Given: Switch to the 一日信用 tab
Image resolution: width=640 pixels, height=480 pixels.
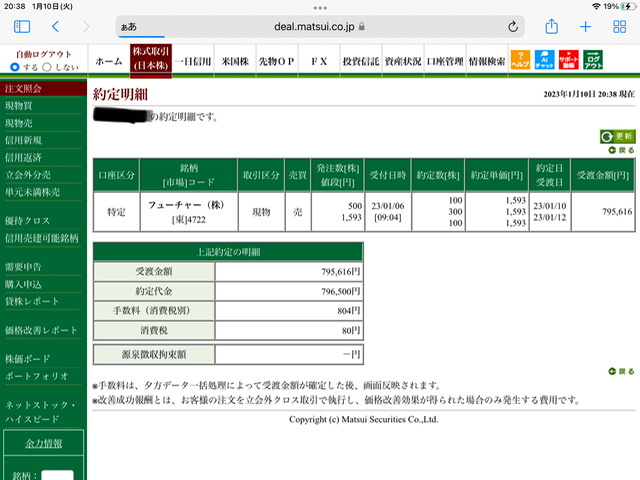Looking at the screenshot, I should [193, 61].
